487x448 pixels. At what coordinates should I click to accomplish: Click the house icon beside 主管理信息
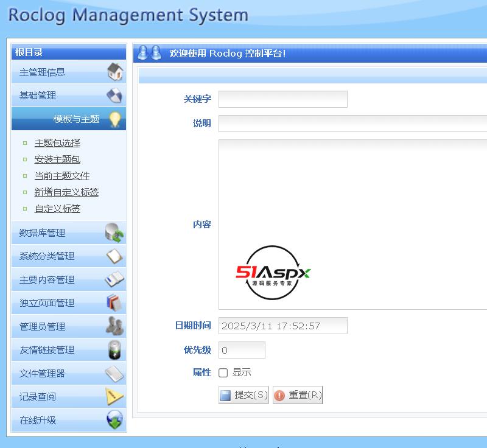pos(115,72)
